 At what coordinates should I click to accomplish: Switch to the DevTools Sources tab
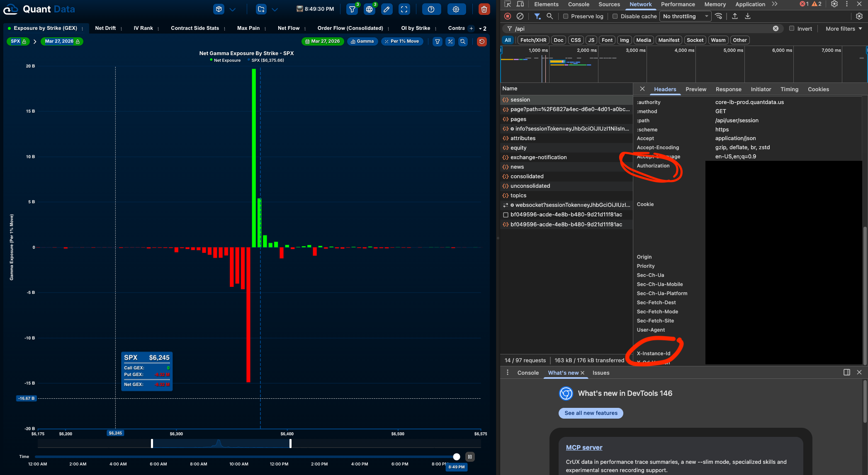[609, 4]
